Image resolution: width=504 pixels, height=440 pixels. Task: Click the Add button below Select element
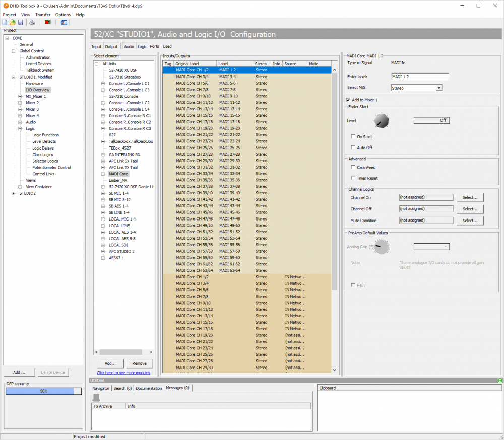tap(110, 363)
